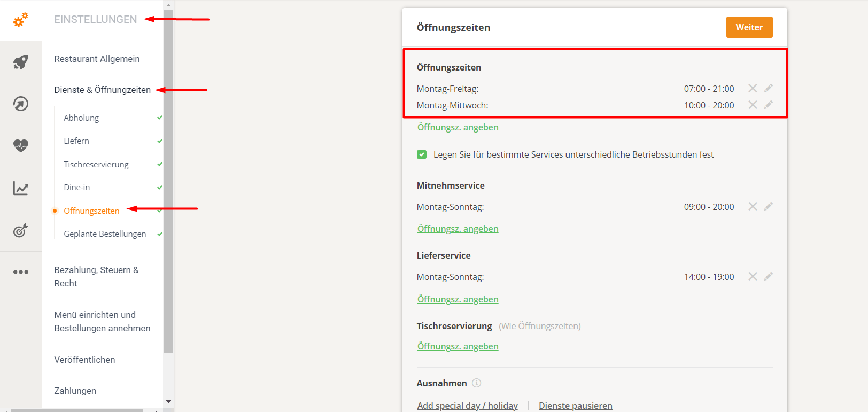The image size is (868, 412).
Task: Expand Menü einrichten und Bestellungen annehmen
Action: coord(102,321)
